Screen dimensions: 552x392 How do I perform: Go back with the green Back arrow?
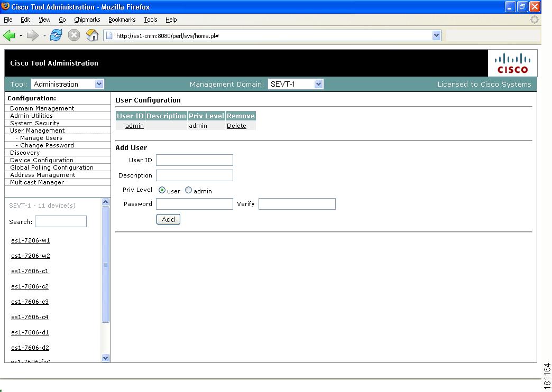click(9, 35)
